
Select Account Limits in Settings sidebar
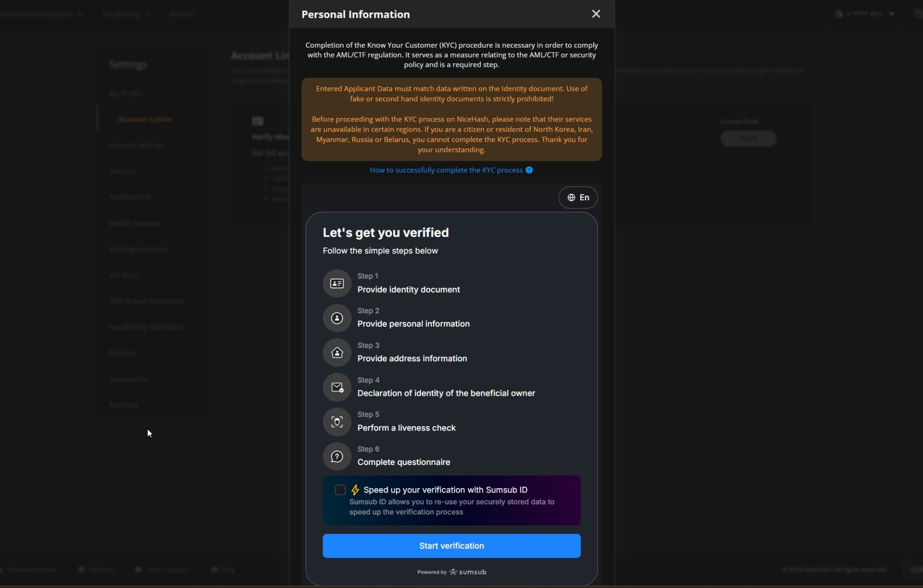(145, 119)
